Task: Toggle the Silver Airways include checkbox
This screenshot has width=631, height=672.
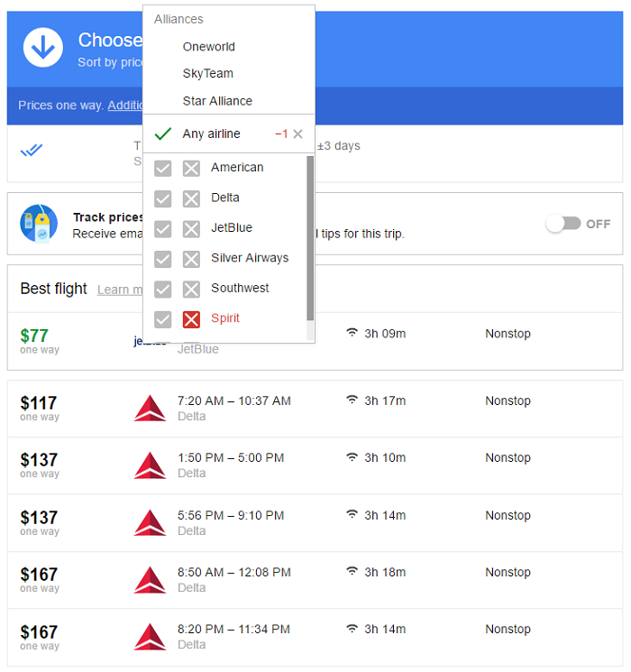Action: (163, 259)
